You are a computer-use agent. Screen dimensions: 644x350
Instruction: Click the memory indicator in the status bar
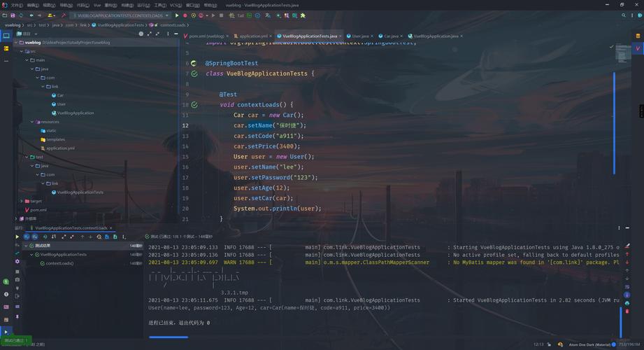tap(629, 344)
